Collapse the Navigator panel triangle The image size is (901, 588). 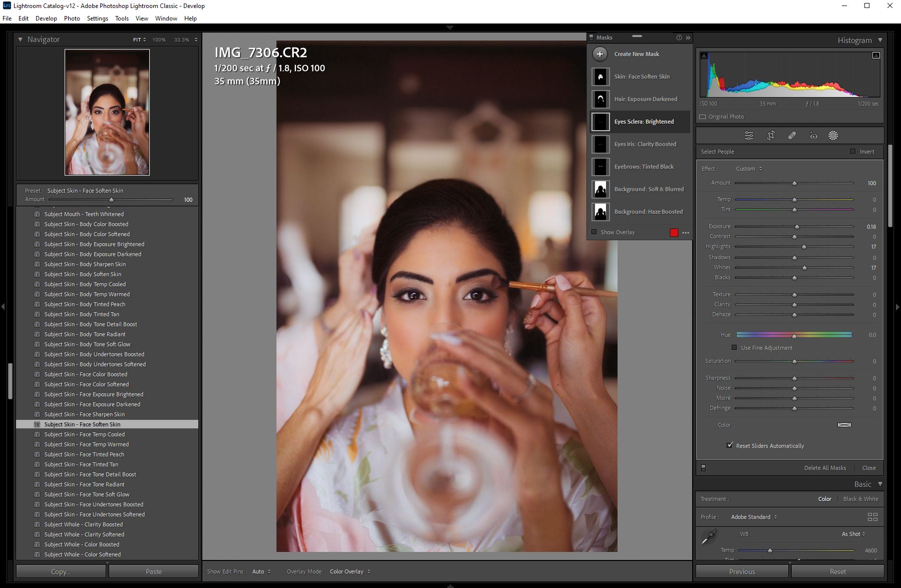[20, 40]
